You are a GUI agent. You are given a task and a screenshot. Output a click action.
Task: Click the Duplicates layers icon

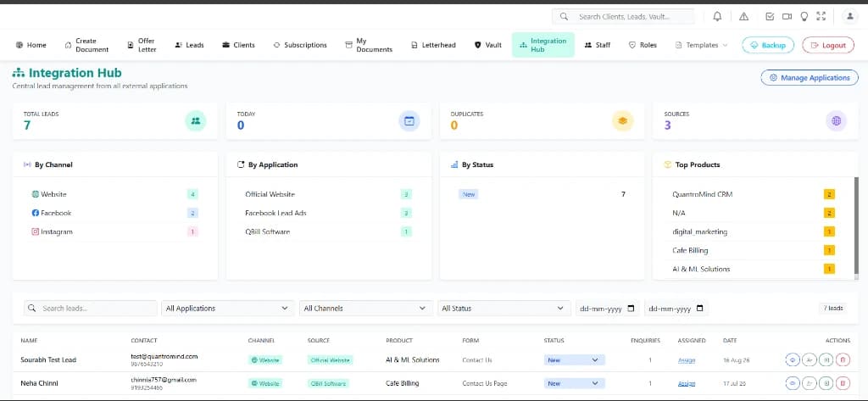623,120
